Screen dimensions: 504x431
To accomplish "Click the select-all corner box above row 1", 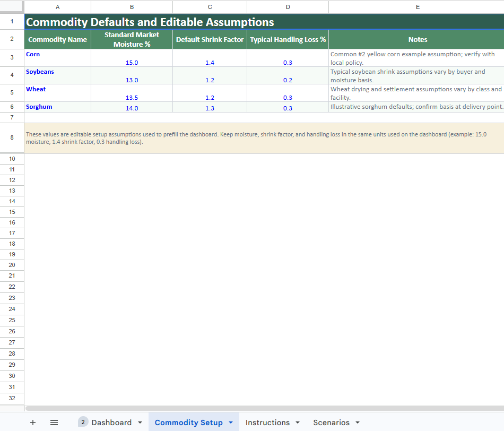I will 12,7.
